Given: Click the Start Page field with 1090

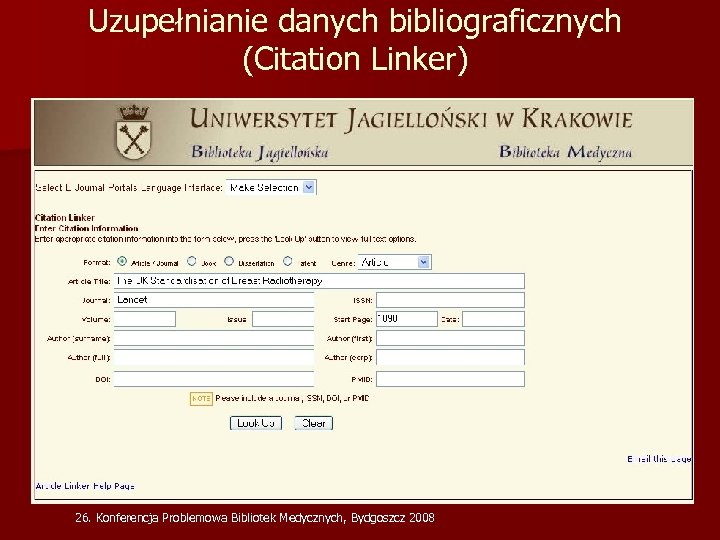Looking at the screenshot, I should [406, 319].
